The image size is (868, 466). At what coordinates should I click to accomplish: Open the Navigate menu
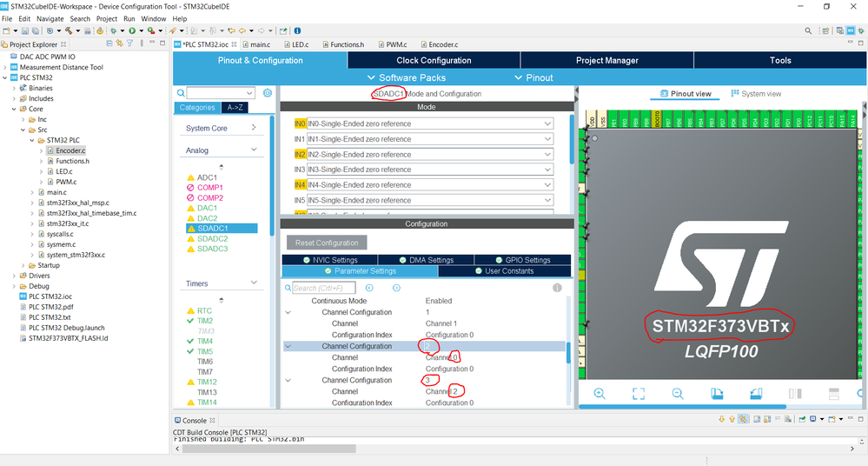[50, 19]
